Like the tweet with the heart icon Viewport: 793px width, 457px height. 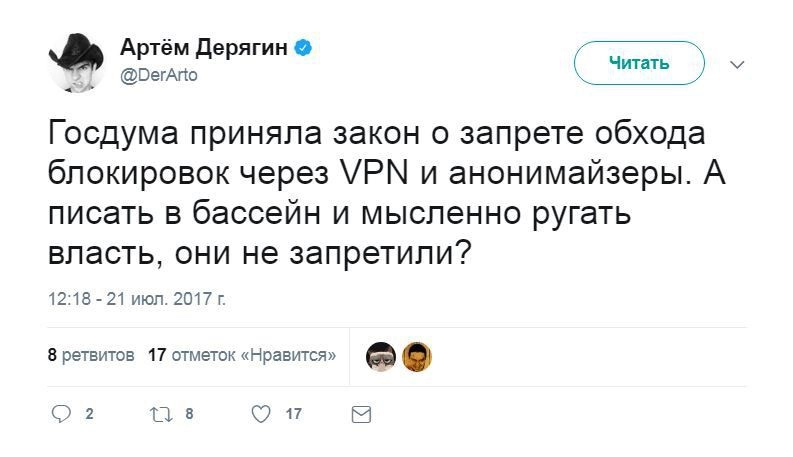click(x=261, y=414)
